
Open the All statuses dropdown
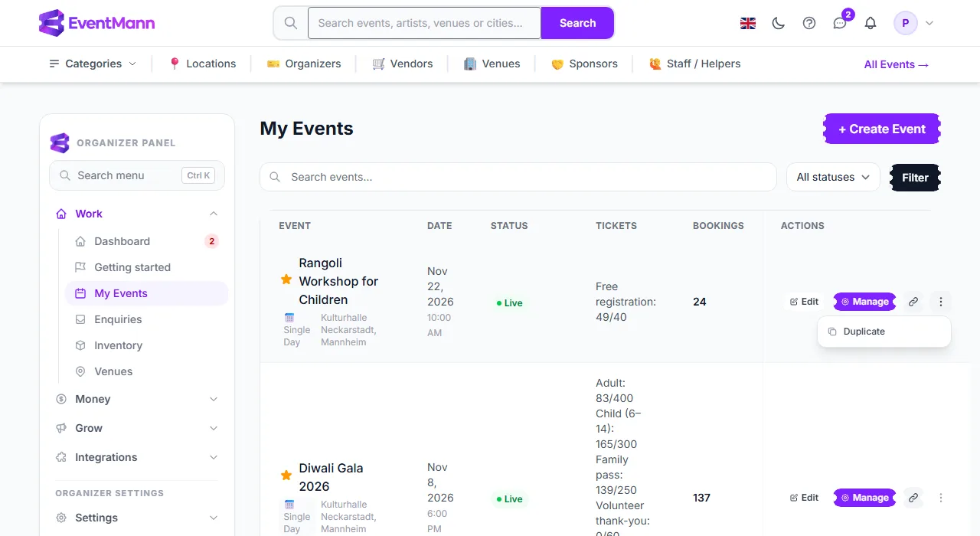point(833,177)
